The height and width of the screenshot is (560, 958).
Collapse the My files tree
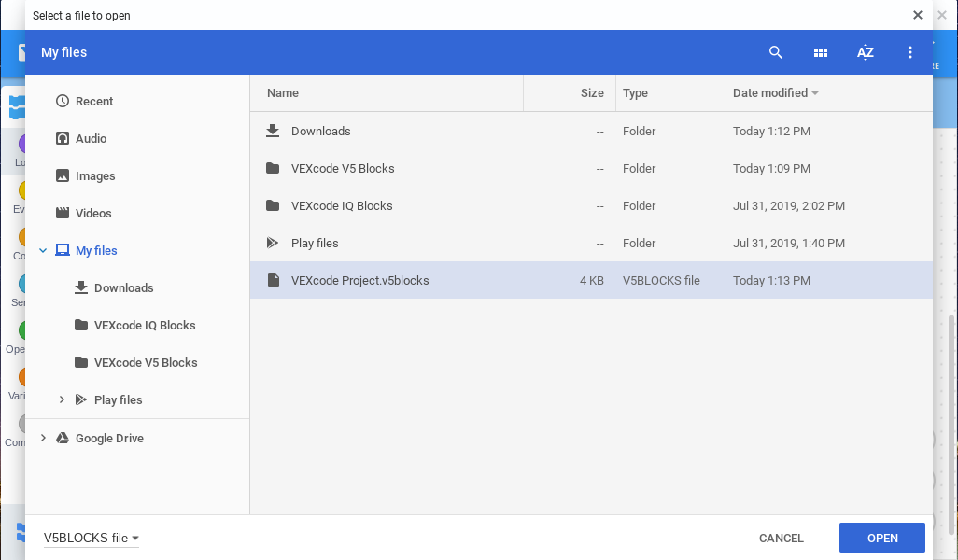tap(43, 250)
